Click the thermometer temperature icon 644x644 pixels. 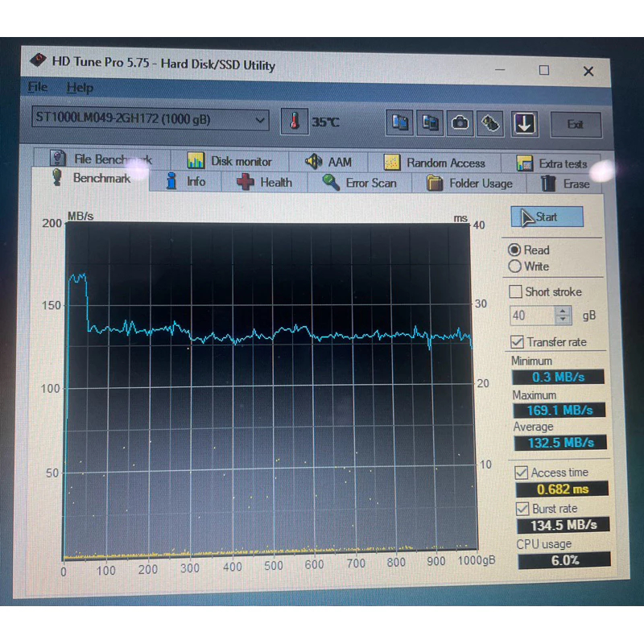(295, 122)
